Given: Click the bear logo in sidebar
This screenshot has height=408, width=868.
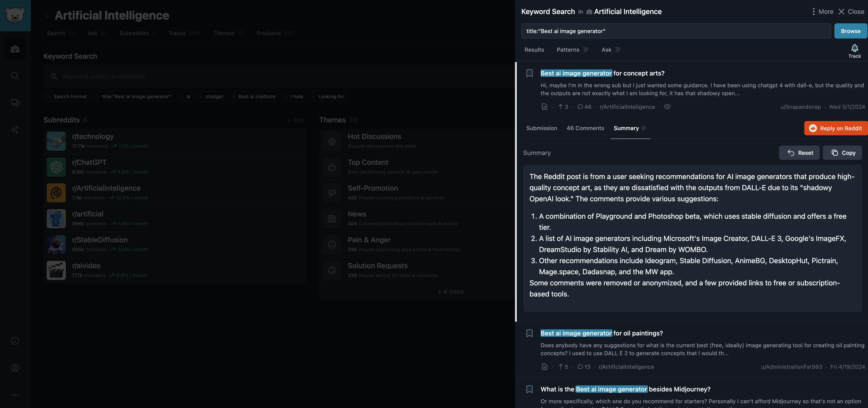Looking at the screenshot, I should coord(15,15).
